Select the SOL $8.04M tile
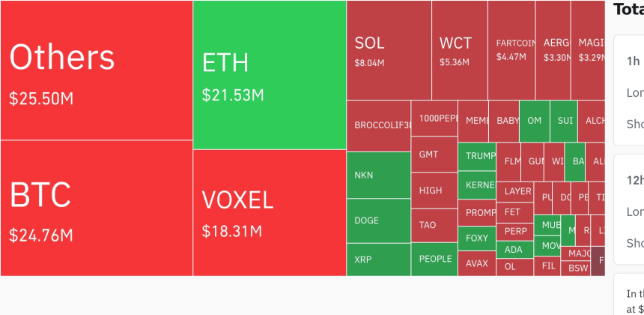 coord(389,50)
